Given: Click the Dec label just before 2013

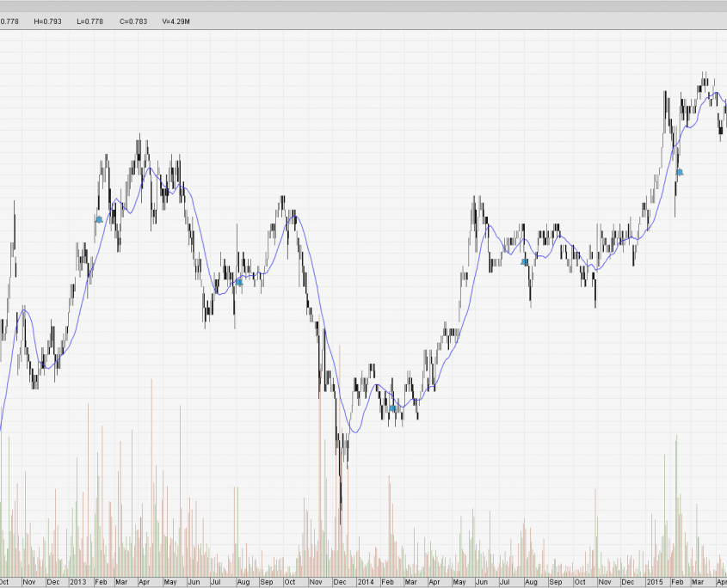Looking at the screenshot, I should [x=53, y=582].
